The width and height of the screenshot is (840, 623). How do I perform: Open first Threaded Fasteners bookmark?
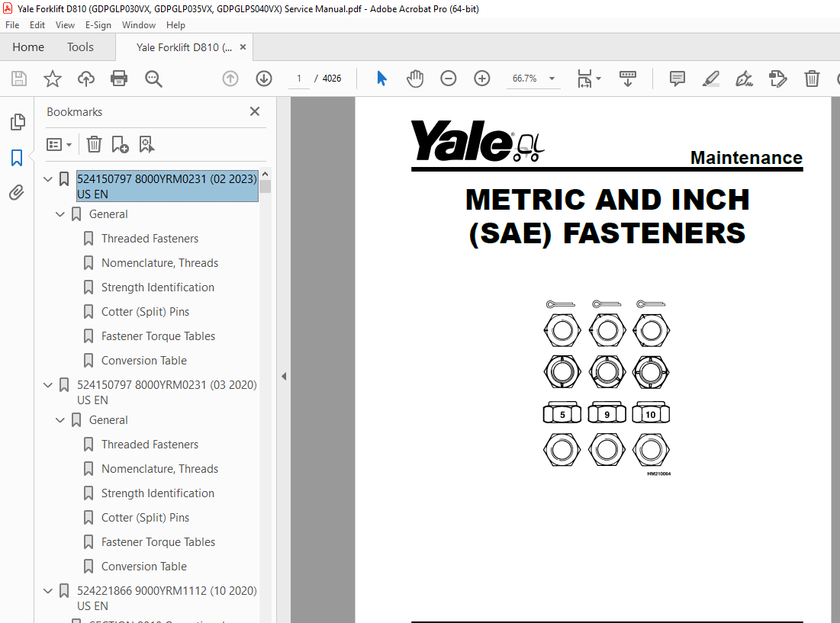pos(150,239)
